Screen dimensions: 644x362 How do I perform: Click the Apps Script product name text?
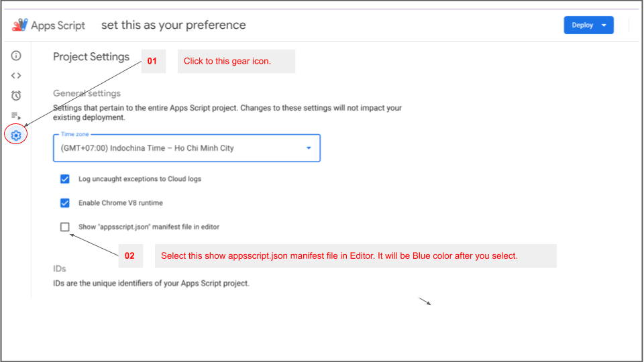[x=58, y=25]
